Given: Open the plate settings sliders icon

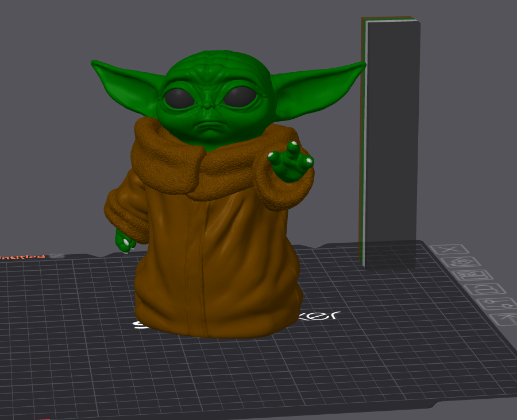Looking at the screenshot, I should pyautogui.click(x=497, y=304).
